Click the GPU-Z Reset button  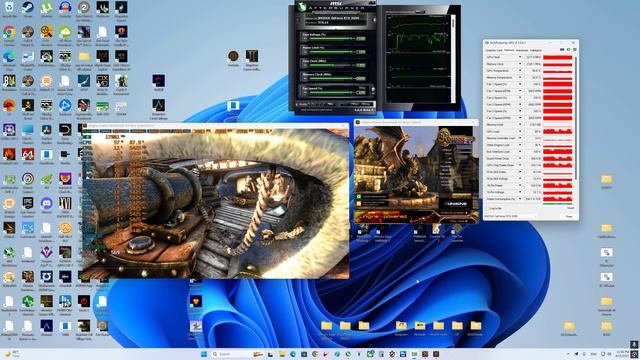[x=571, y=208]
